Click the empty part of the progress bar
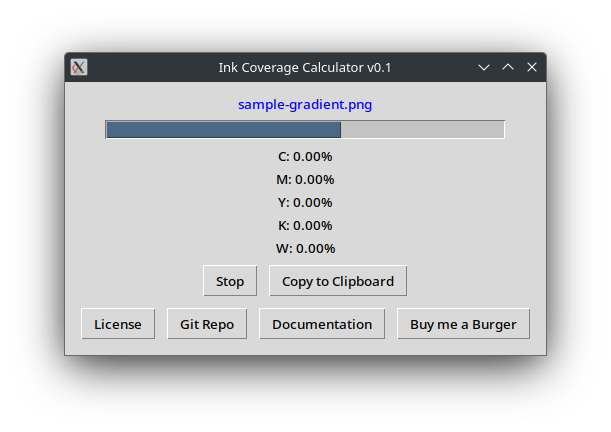 (x=422, y=130)
